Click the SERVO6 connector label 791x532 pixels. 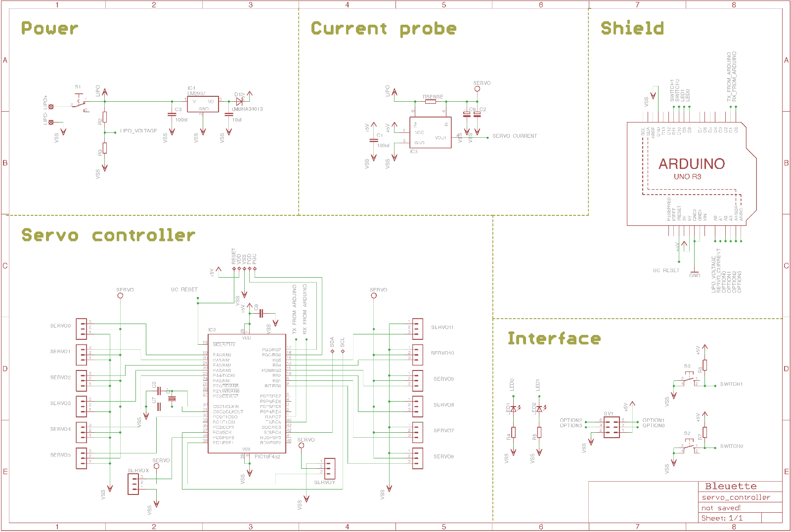(443, 456)
